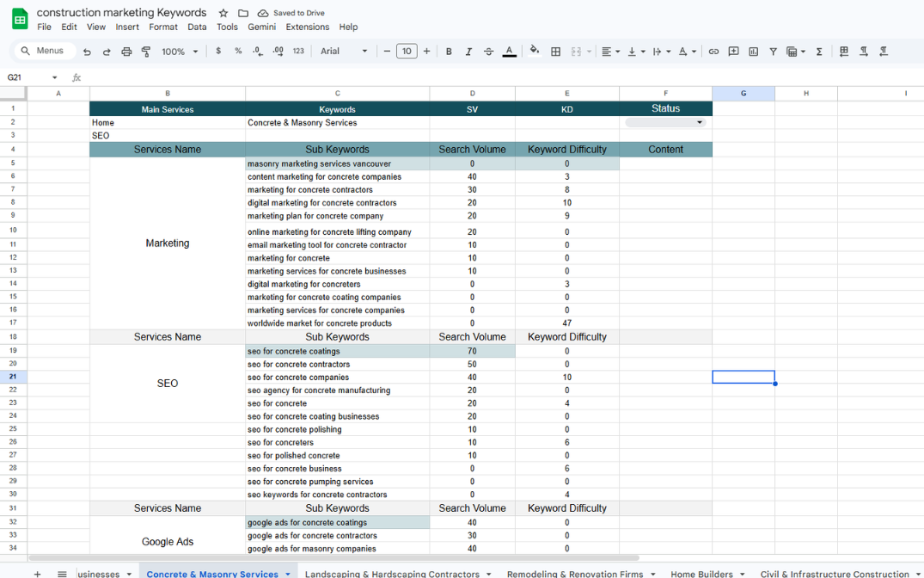Open the Arial font dropdown
This screenshot has height=578, width=924.
pyautogui.click(x=344, y=52)
